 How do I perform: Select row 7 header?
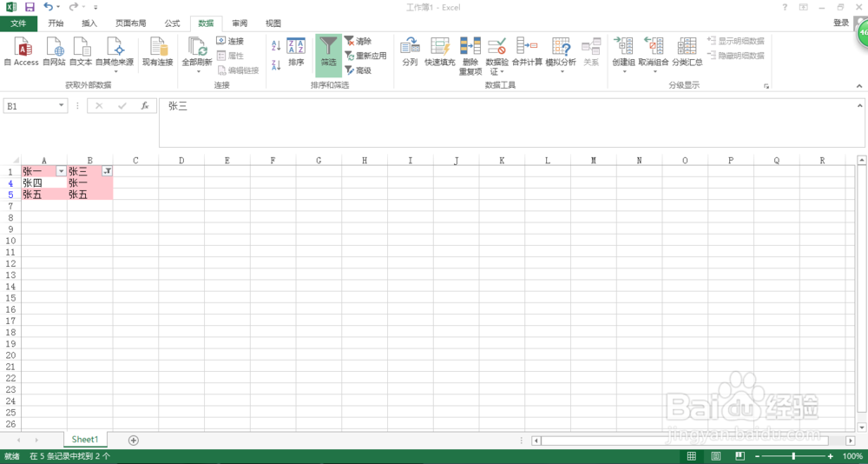click(x=10, y=206)
